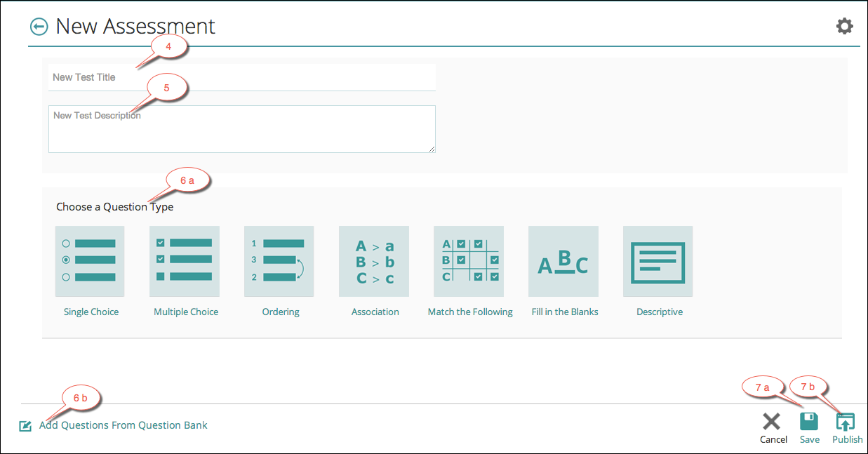Screen dimensions: 868x454
Task: Choose the Match the Following icon
Action: 469,261
